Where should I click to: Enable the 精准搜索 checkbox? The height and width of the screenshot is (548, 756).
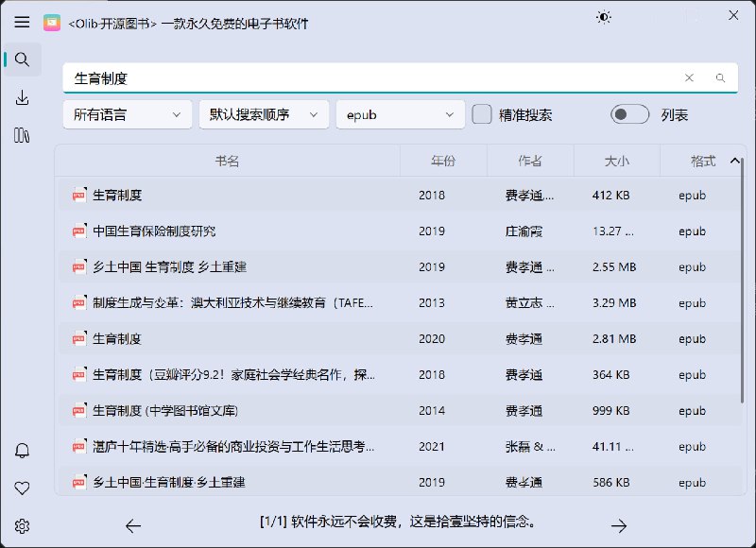[482, 114]
